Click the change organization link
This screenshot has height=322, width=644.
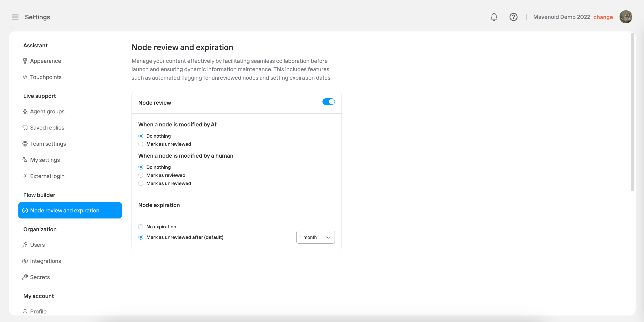tap(603, 17)
